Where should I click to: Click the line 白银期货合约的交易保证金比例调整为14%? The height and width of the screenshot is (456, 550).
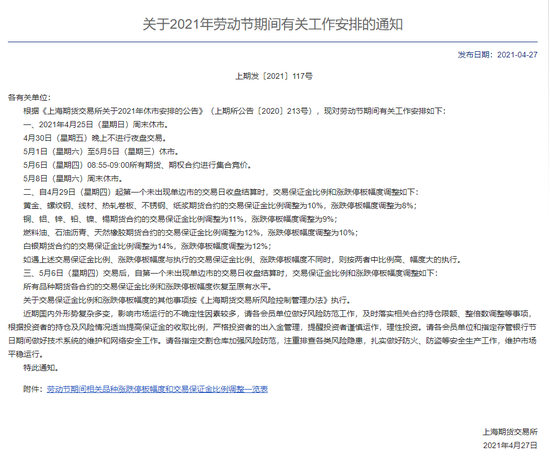coord(147,246)
